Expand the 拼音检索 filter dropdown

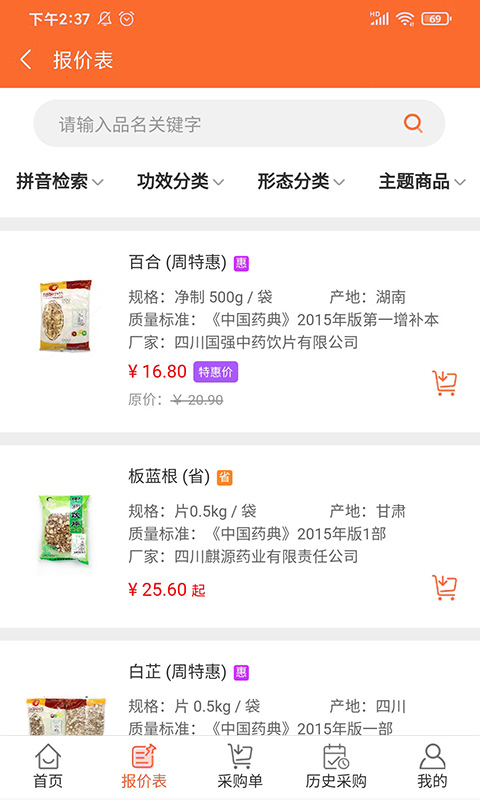tap(60, 181)
